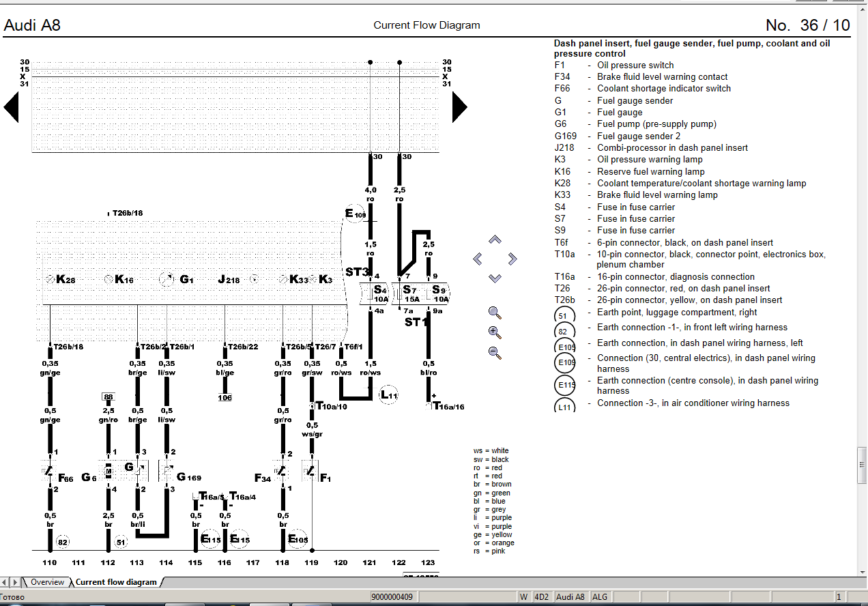Click the "Fuel pump (pre-supply pump)" legend entry
The image size is (868, 606).
[x=656, y=124]
